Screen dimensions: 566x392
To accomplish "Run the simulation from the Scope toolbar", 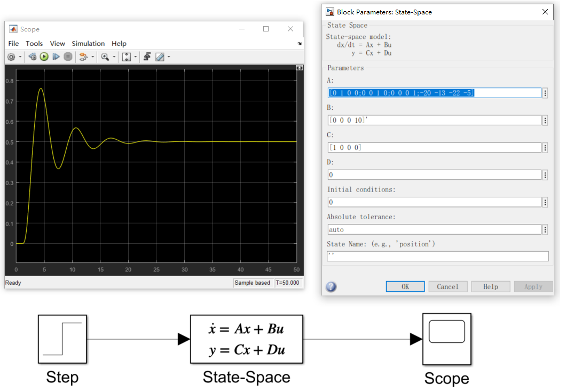I will (x=44, y=57).
